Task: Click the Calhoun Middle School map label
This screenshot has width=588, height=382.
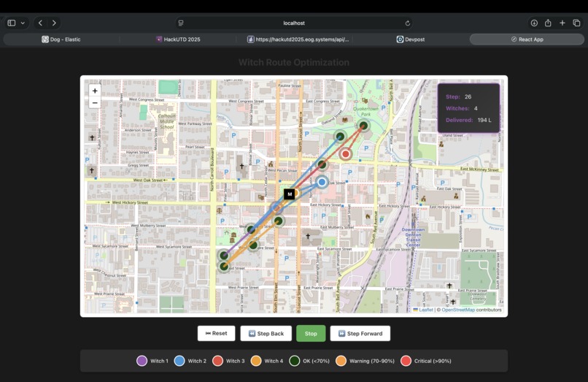Action: (167, 121)
